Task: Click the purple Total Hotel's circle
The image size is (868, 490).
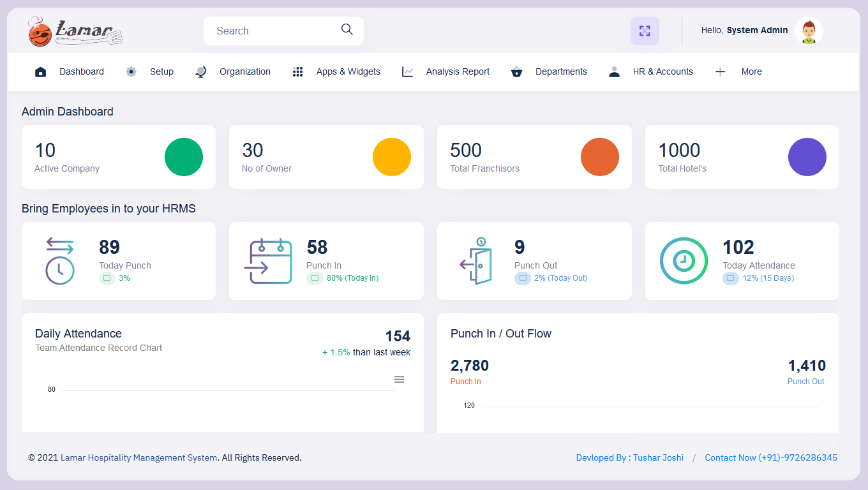Action: pyautogui.click(x=807, y=157)
